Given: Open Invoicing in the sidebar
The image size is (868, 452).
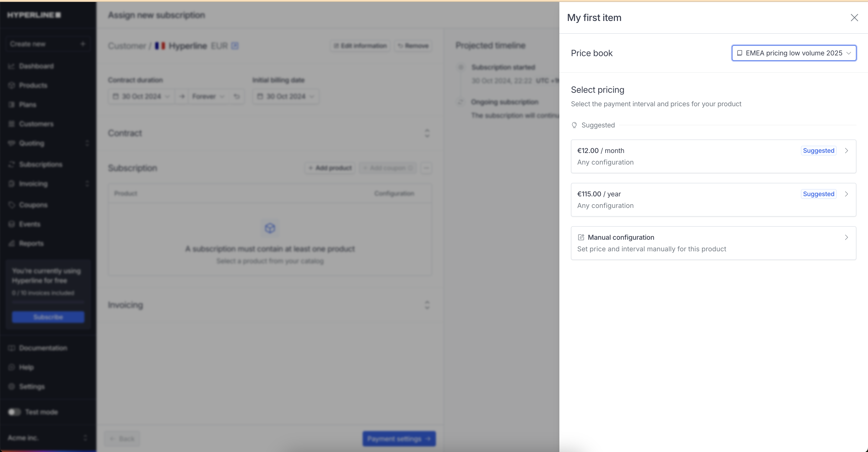Looking at the screenshot, I should pos(33,184).
